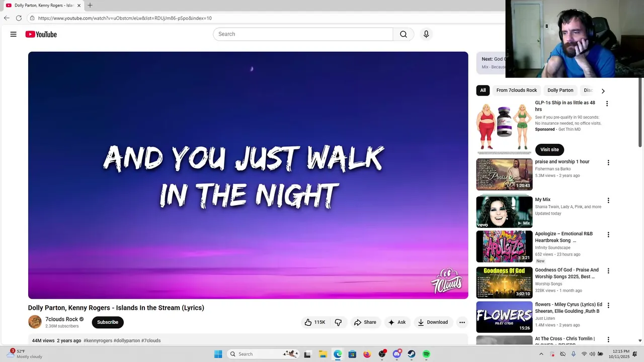Play the Flowers Miley Cyrus thumbnail
The width and height of the screenshot is (644, 362).
(504, 317)
